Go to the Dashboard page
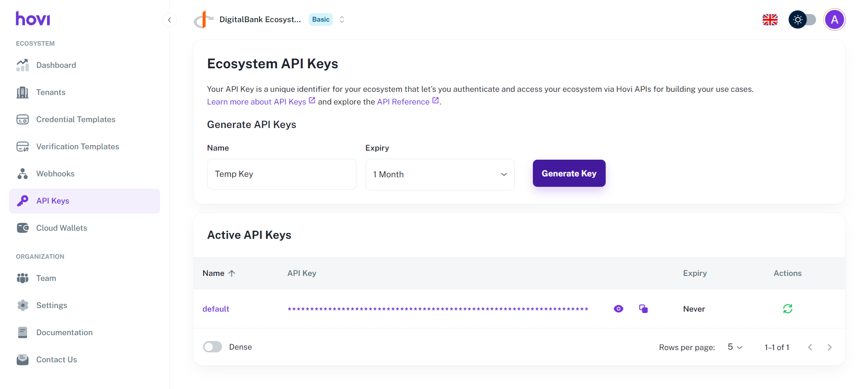 click(56, 65)
